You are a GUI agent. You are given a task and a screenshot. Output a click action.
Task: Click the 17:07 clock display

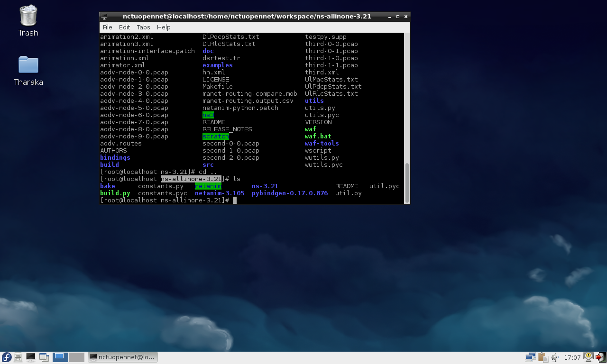click(572, 357)
